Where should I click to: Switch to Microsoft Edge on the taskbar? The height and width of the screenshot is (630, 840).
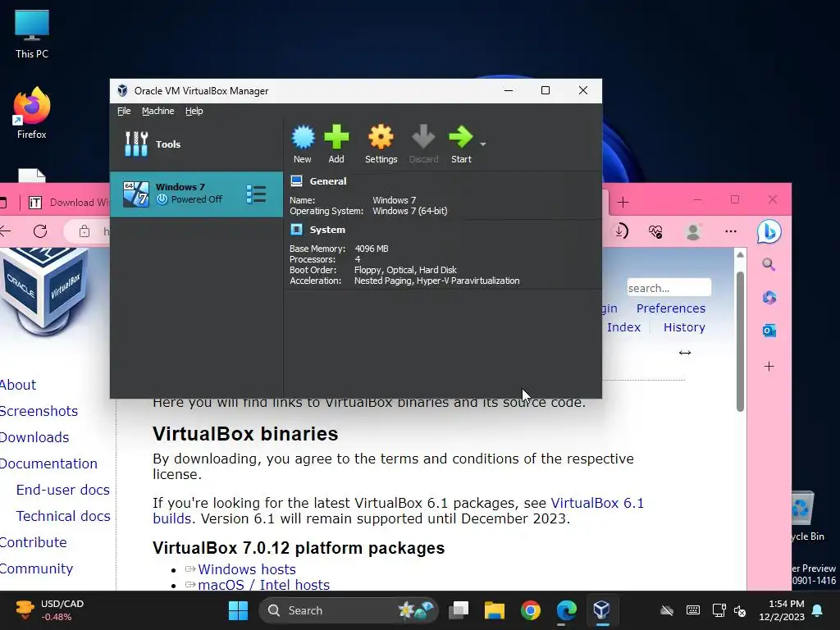pyautogui.click(x=566, y=610)
